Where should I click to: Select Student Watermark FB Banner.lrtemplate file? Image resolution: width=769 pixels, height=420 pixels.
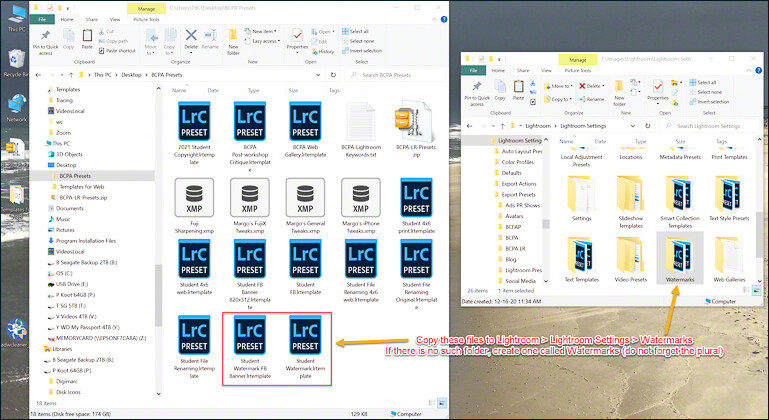[250, 347]
